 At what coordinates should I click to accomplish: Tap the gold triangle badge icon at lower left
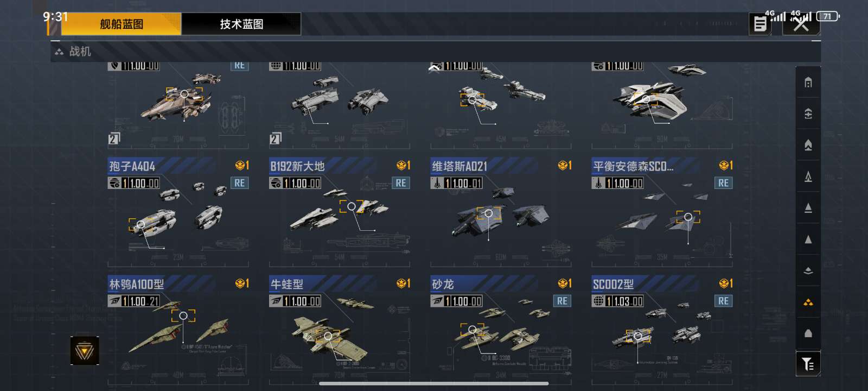pos(85,351)
